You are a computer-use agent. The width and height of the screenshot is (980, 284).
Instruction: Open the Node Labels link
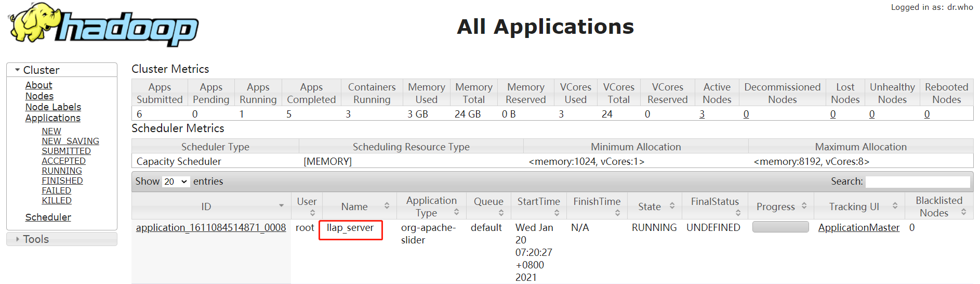pos(53,107)
